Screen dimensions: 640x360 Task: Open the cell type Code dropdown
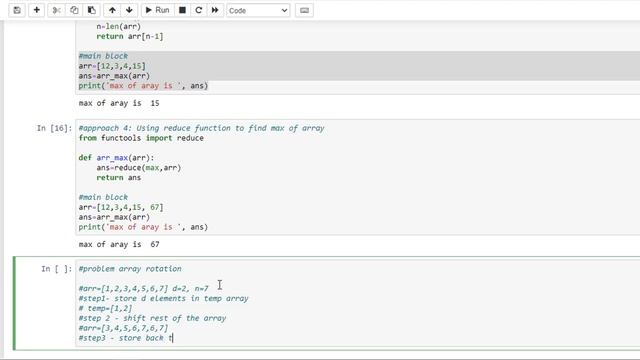point(258,11)
